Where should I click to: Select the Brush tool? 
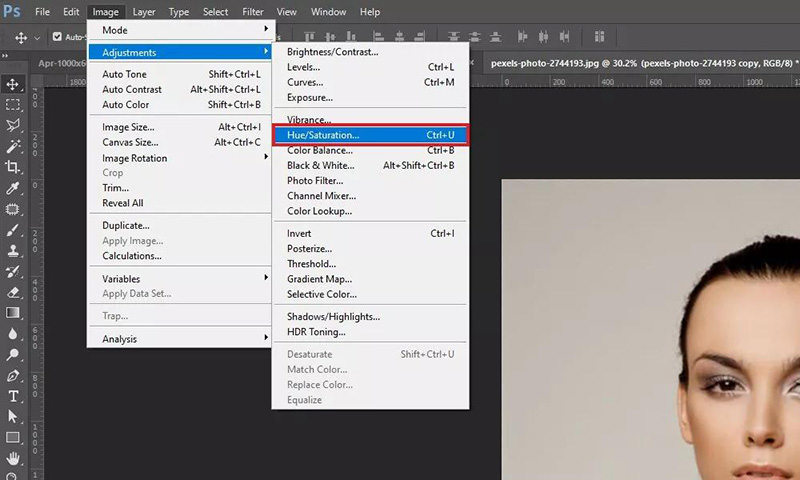pos(14,230)
